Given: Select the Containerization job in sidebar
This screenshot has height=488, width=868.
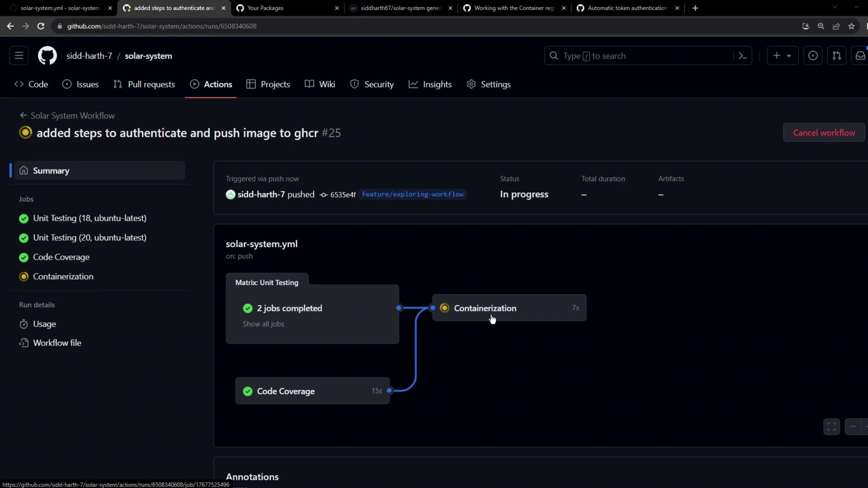Looking at the screenshot, I should pyautogui.click(x=63, y=277).
